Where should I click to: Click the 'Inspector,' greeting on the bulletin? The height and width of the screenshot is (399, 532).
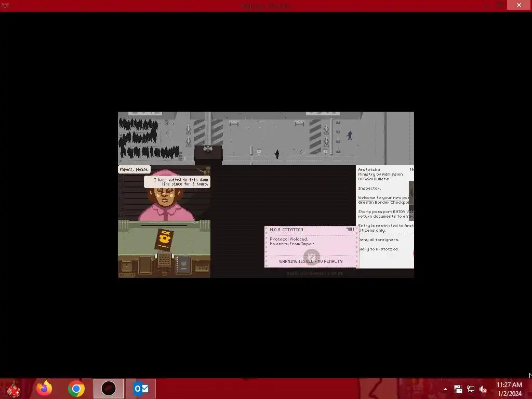(x=369, y=188)
